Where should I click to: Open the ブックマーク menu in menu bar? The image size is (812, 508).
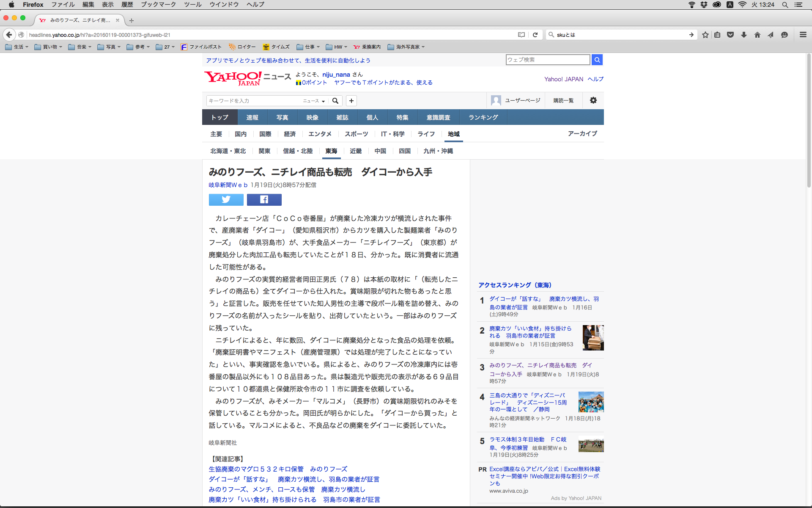[x=158, y=5]
